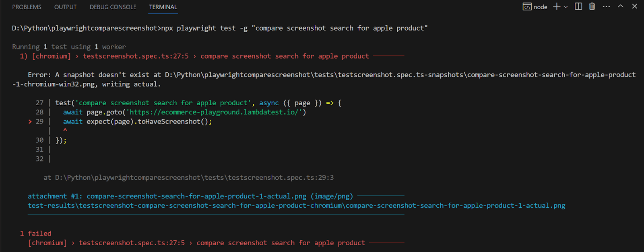Close the terminal panel
The height and width of the screenshot is (252, 644).
[x=634, y=6]
